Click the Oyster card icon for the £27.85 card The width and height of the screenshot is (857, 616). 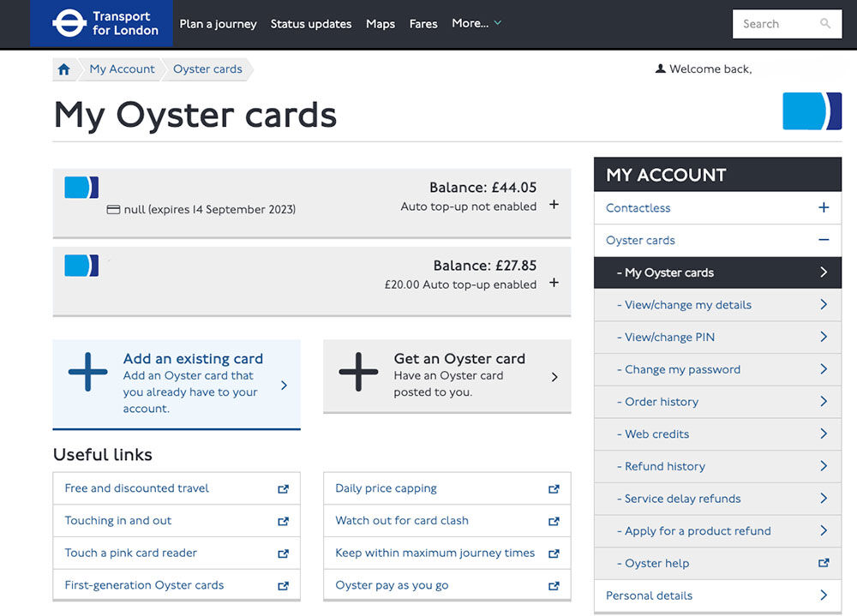tap(81, 266)
